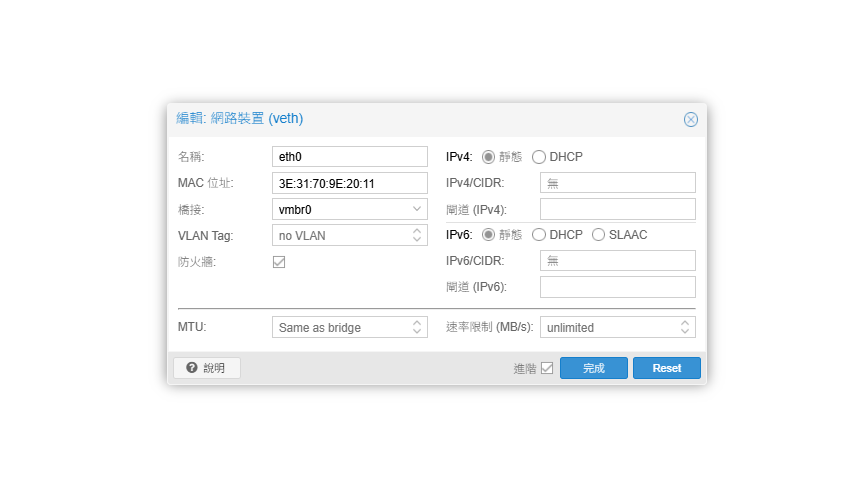Click the VLAN Tag spinner arrows

click(417, 235)
